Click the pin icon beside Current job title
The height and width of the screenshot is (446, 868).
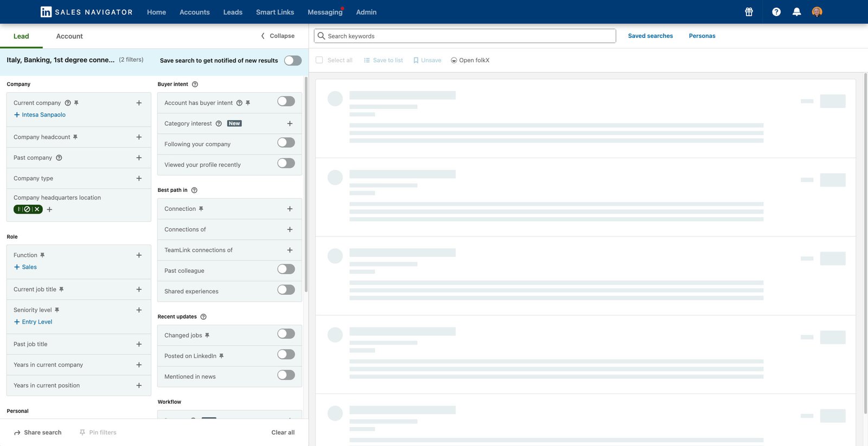tap(61, 289)
